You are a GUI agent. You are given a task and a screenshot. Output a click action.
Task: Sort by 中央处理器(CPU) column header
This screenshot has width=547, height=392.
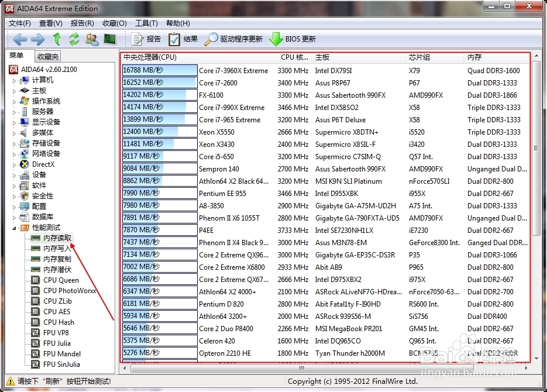196,57
